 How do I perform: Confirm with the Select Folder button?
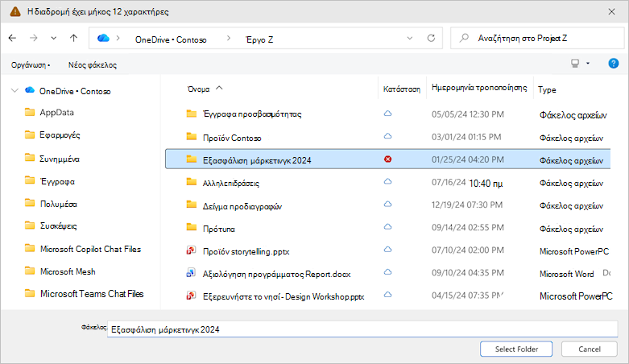coord(516,350)
